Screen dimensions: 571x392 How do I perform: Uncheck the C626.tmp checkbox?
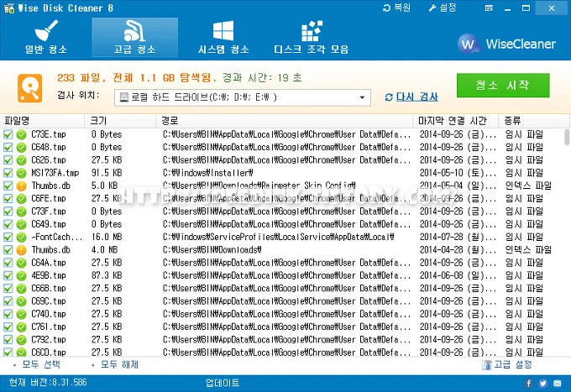pyautogui.click(x=8, y=160)
